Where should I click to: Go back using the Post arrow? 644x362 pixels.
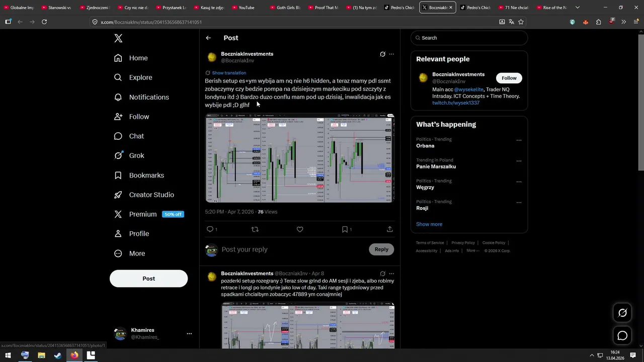click(x=208, y=38)
